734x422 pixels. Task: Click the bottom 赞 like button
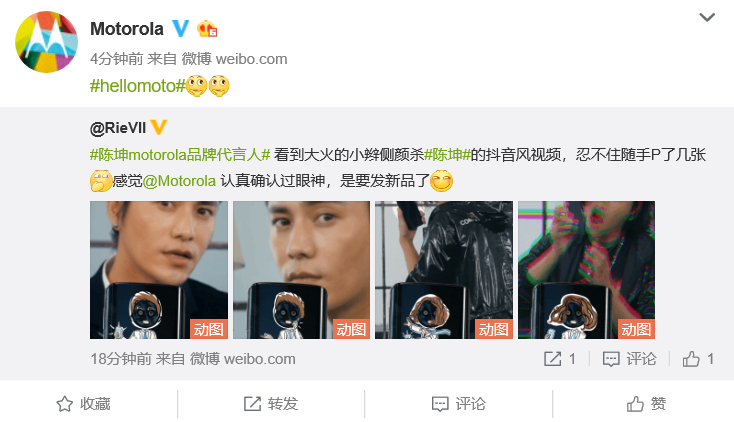point(646,404)
